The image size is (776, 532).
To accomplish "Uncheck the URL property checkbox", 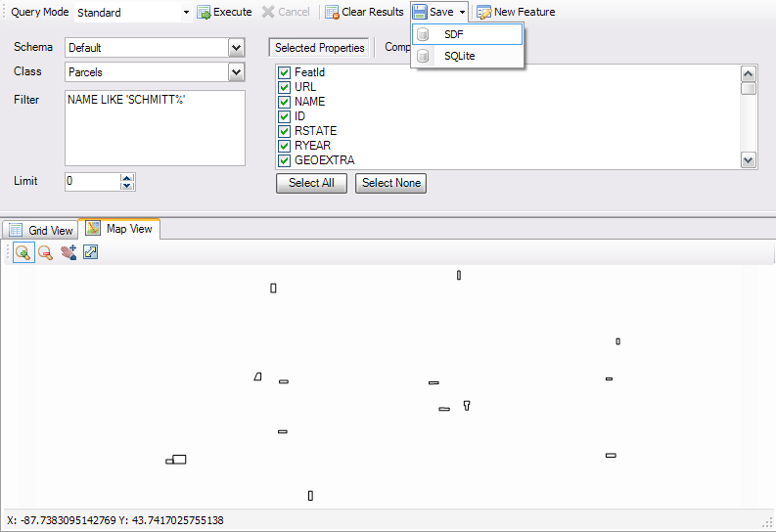I will pos(284,87).
